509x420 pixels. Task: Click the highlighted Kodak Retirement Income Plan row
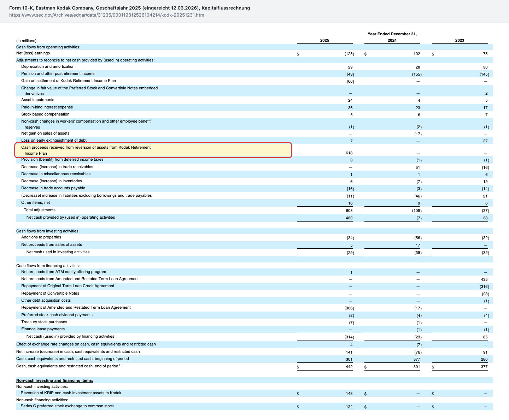pos(153,150)
